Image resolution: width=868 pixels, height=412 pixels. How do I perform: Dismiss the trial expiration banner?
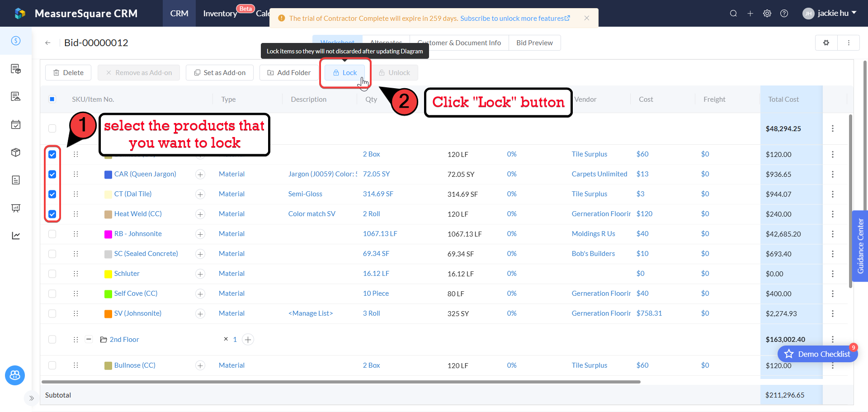(x=586, y=18)
